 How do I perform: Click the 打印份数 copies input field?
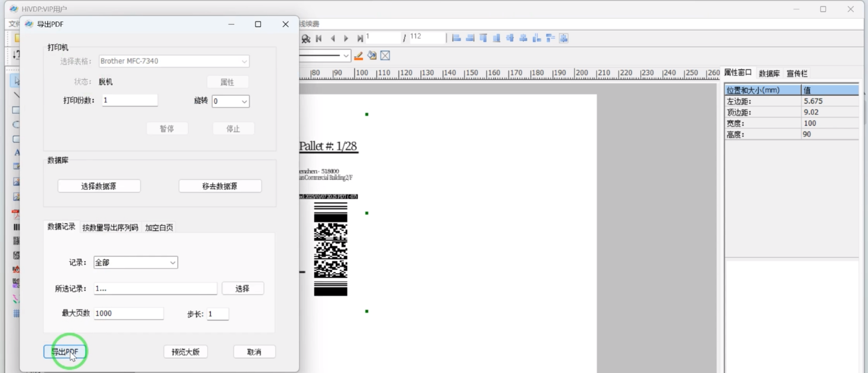pos(130,100)
